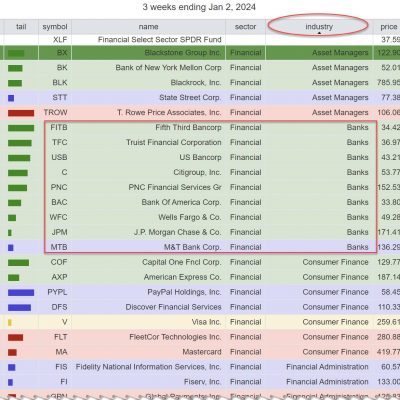Viewport: 400px width, 400px height.
Task: Click Visa yellow tail bar
Action: pyautogui.click(x=10, y=323)
